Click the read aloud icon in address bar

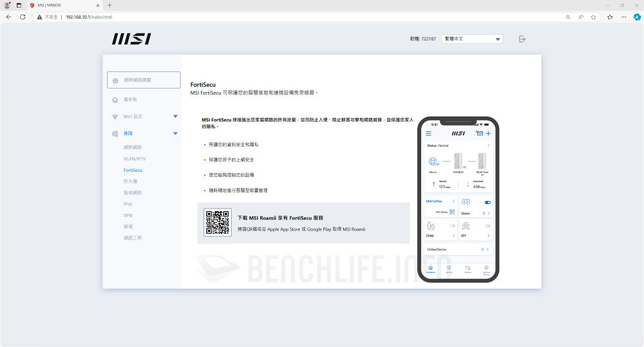(581, 17)
